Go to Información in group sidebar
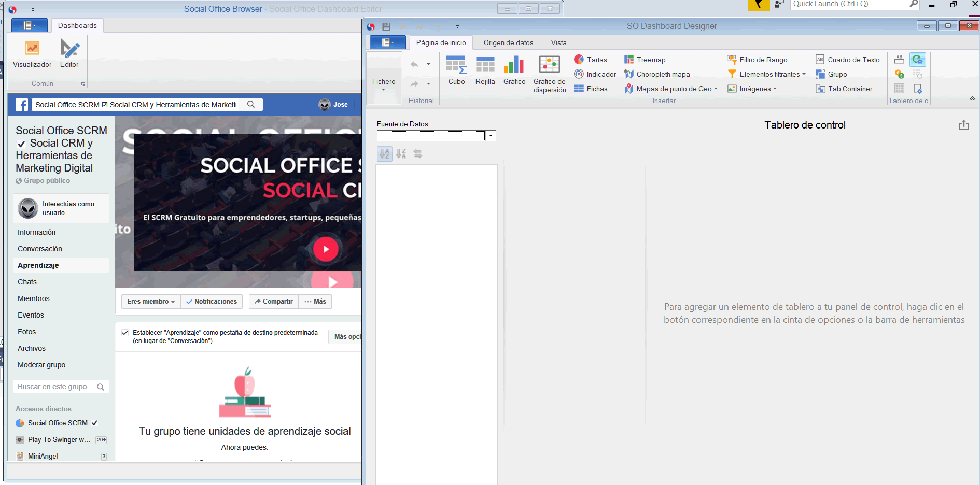Viewport: 980px width, 485px height. tap(37, 232)
